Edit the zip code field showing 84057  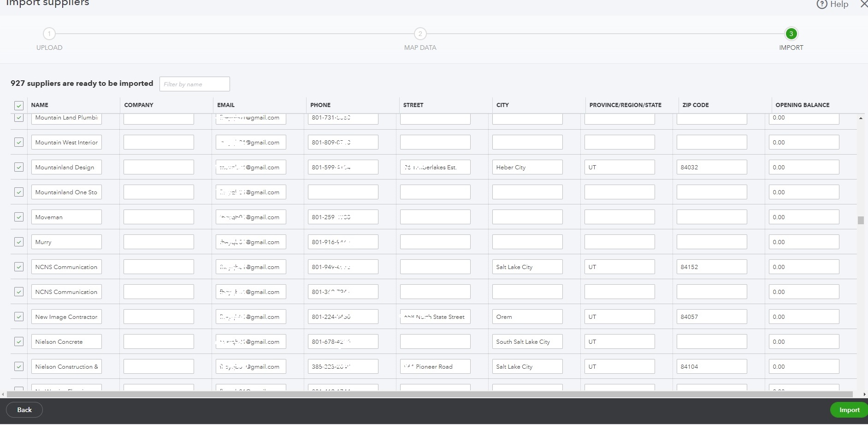[x=712, y=317]
